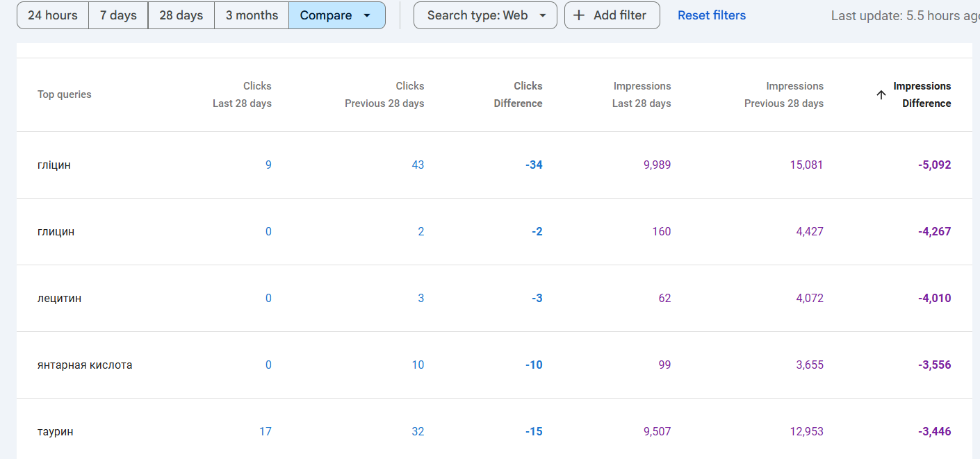Switch to the 7 days range
Screen dimensions: 980x459
118,15
